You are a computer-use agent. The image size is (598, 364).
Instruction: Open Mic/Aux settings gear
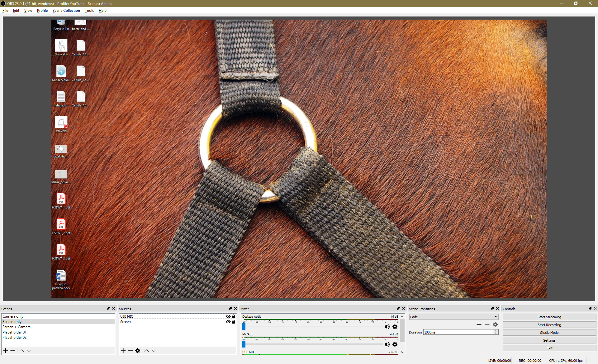tap(395, 344)
